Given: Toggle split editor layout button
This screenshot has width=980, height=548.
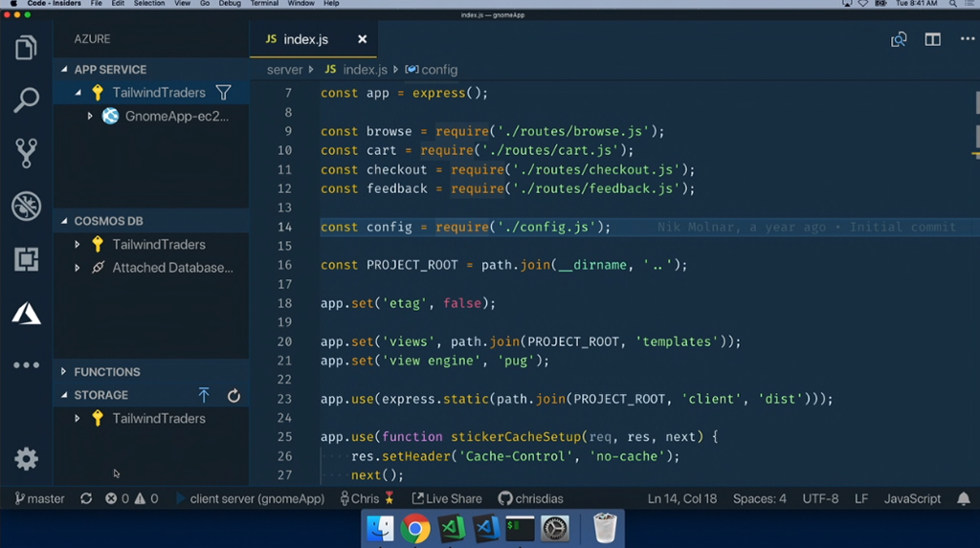Looking at the screenshot, I should pyautogui.click(x=932, y=39).
